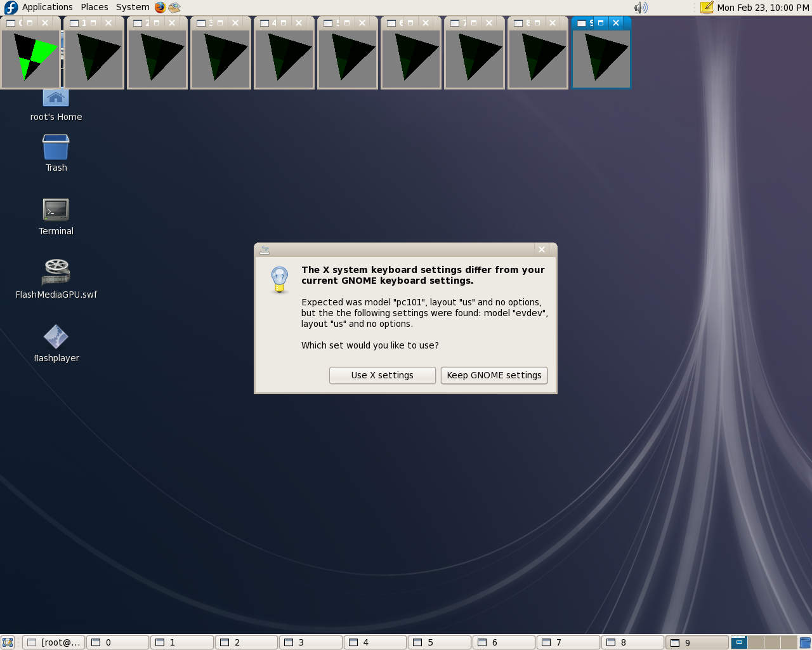The image size is (812, 650).
Task: Launch Firefox from the top panel
Action: pyautogui.click(x=160, y=8)
